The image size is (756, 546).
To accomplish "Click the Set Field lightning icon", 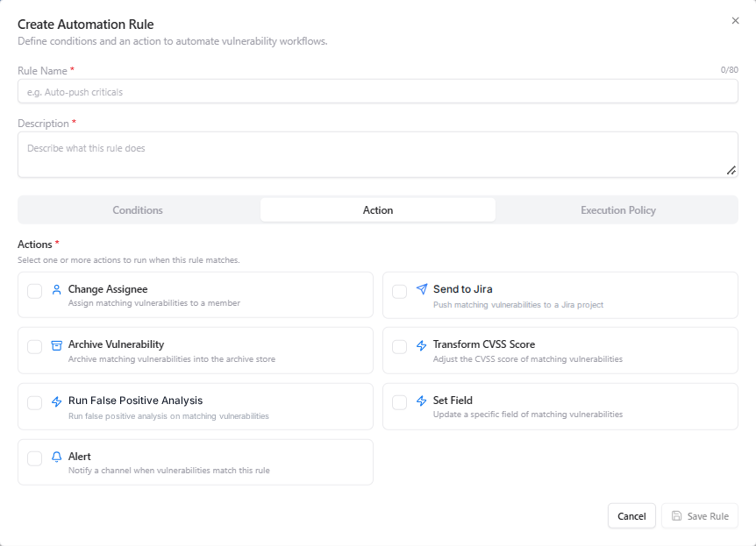I will pyautogui.click(x=421, y=401).
